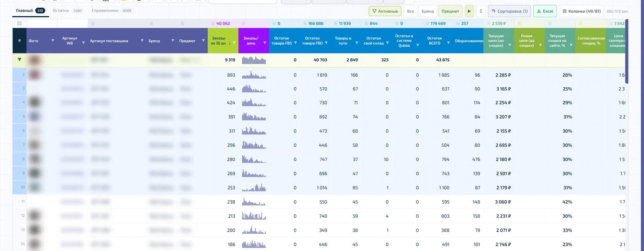Switch to the Остатки tab
This screenshot has width=644, height=251.
67,11
